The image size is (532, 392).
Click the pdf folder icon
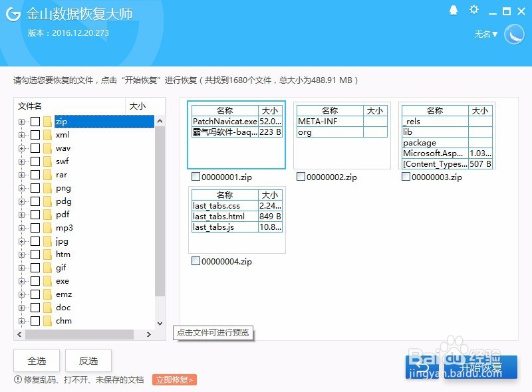(47, 215)
